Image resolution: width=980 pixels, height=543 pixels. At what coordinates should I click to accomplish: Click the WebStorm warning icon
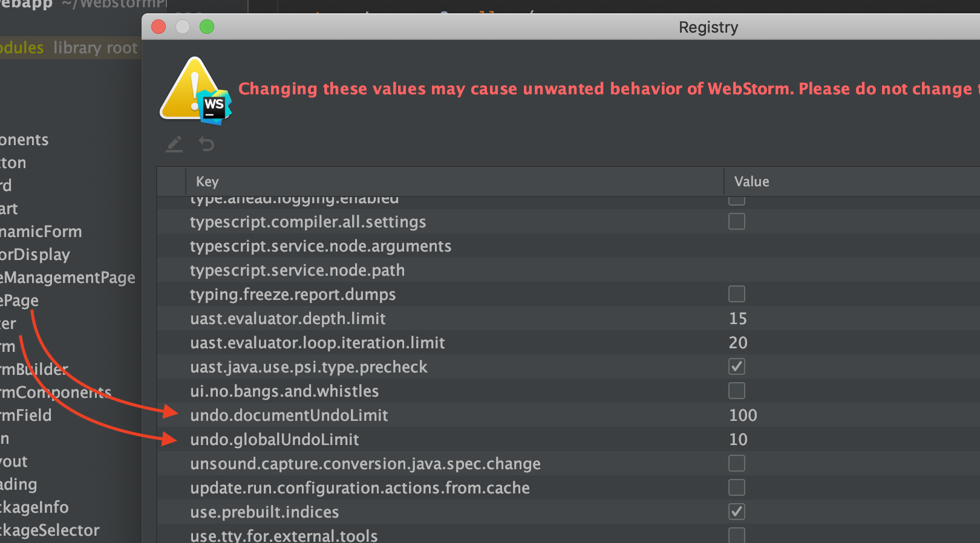195,91
